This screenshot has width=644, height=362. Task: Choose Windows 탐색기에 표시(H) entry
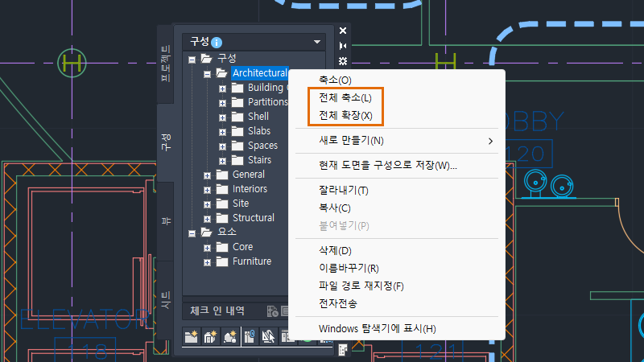(377, 328)
